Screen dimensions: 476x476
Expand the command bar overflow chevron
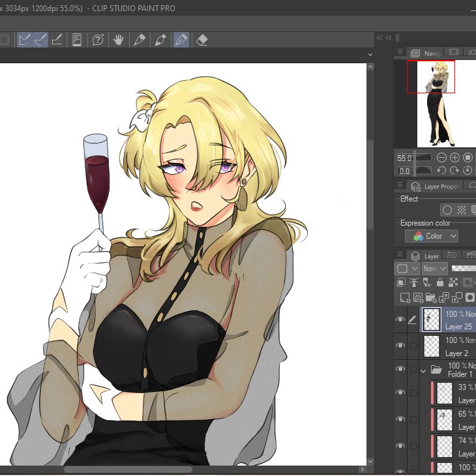click(x=370, y=55)
